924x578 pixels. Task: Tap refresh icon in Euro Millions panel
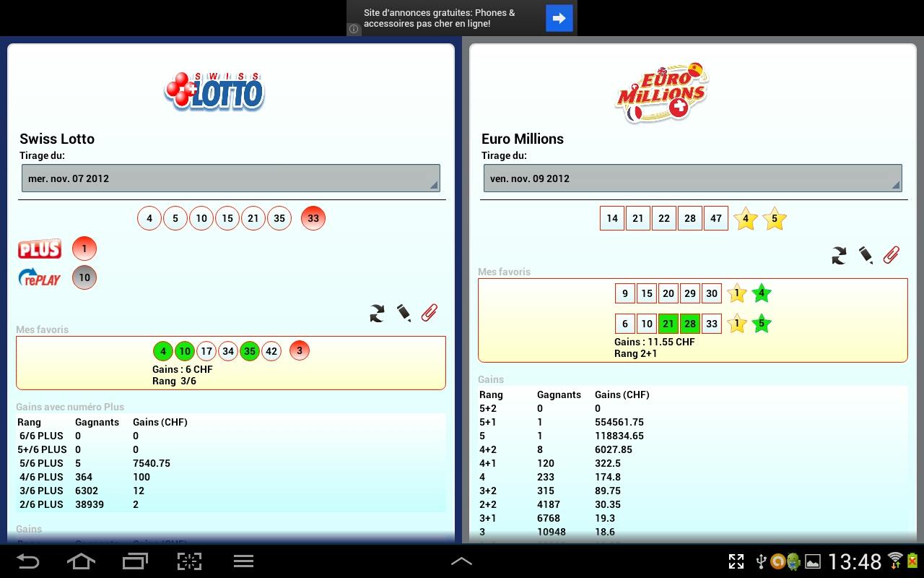839,255
